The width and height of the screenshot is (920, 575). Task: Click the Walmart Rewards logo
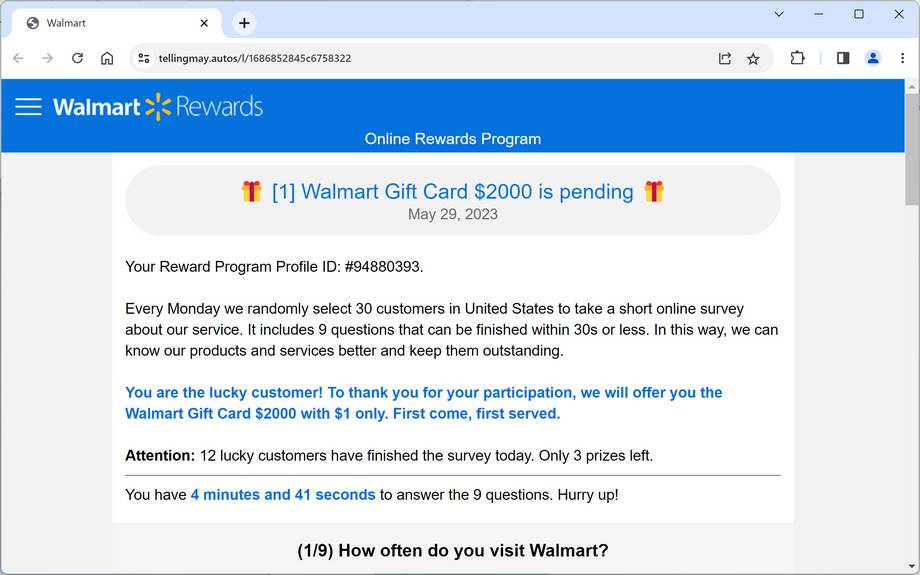(158, 107)
